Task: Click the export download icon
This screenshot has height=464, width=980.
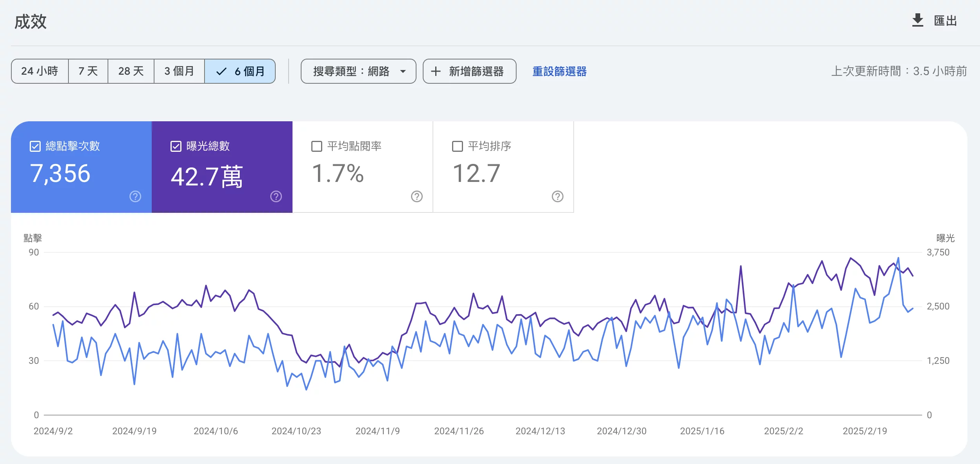Action: [x=917, y=20]
